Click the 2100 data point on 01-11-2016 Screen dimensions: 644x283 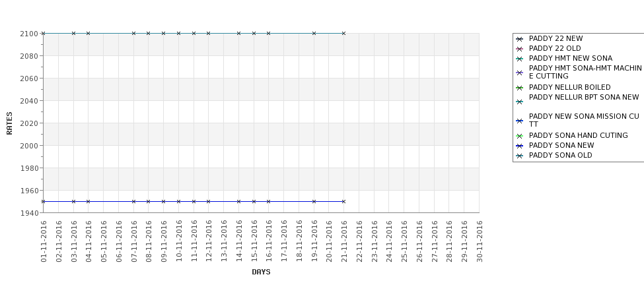[x=44, y=33]
